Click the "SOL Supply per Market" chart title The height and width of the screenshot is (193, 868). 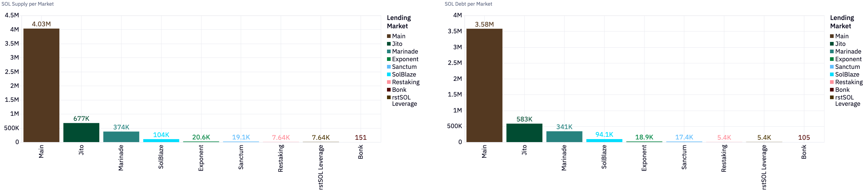pyautogui.click(x=28, y=4)
